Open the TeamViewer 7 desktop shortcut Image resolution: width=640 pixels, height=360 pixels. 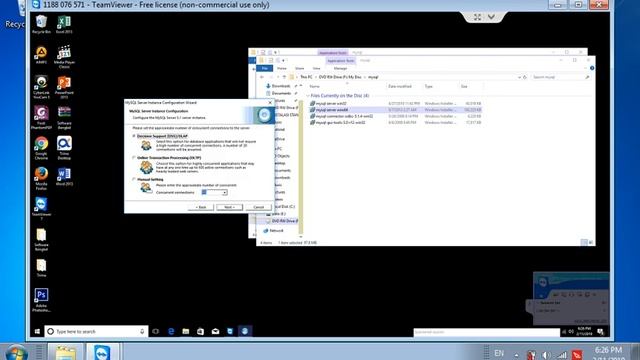point(41,209)
